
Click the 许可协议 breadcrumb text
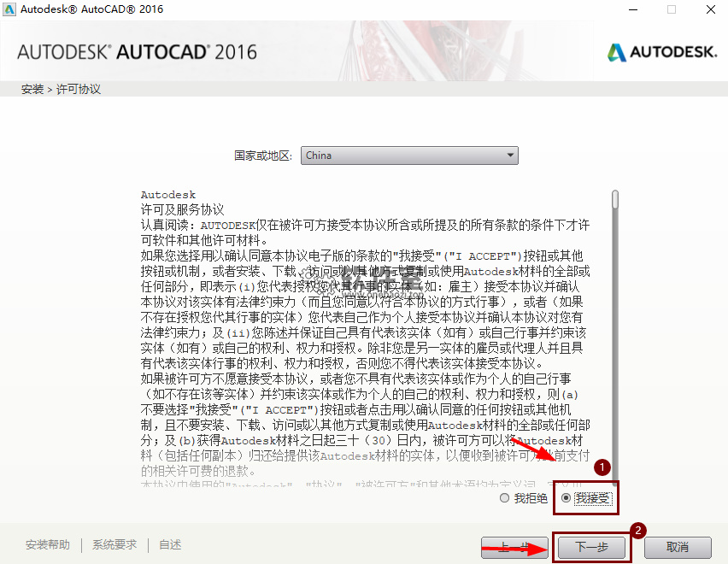click(x=79, y=89)
